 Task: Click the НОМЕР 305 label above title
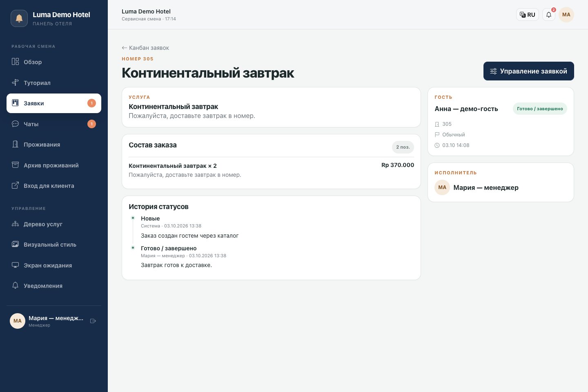138,59
